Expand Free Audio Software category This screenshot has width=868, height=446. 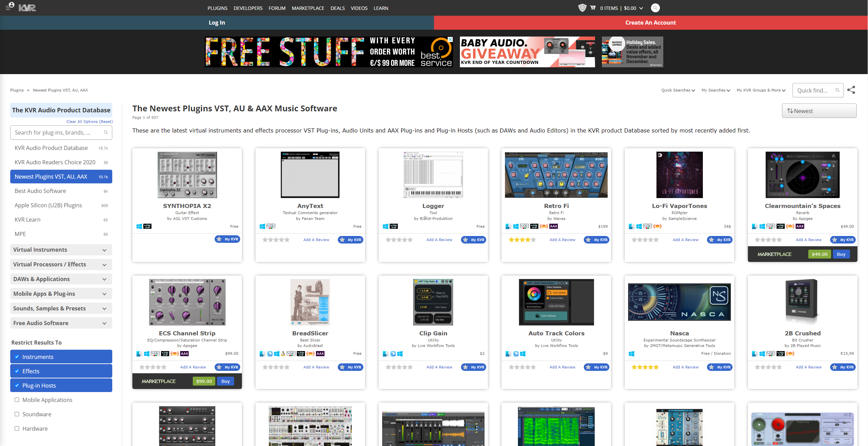click(x=61, y=323)
